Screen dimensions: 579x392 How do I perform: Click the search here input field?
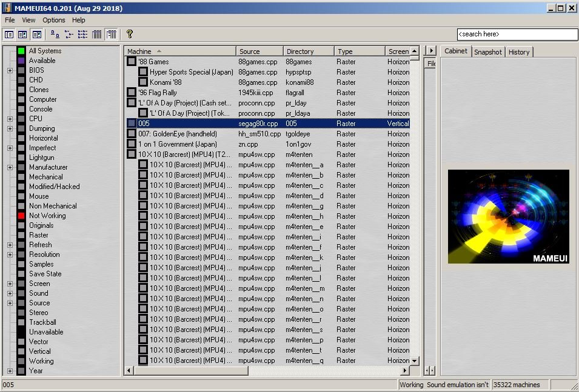click(517, 34)
